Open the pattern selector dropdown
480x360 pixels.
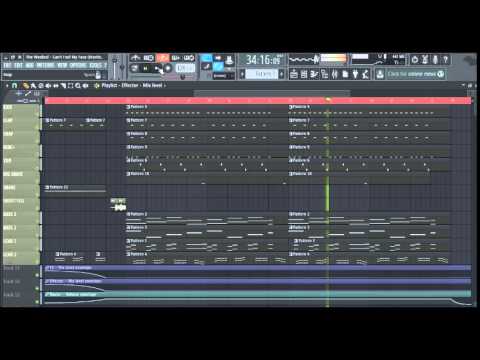click(x=262, y=74)
